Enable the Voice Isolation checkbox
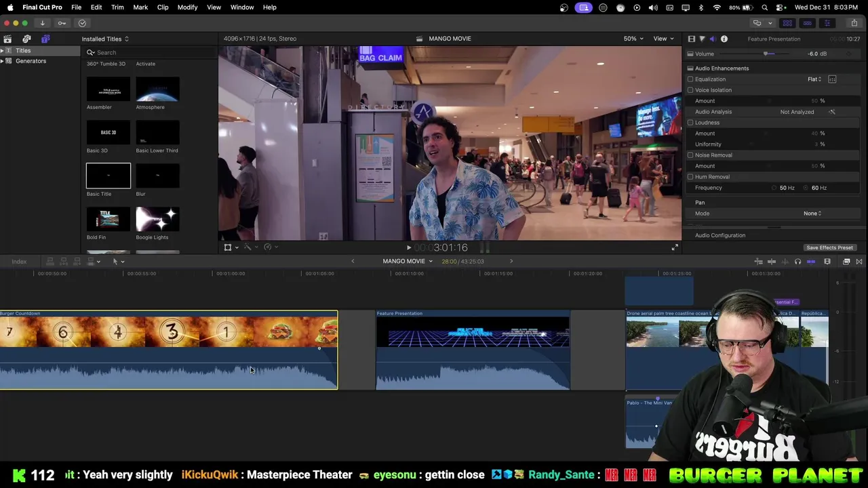This screenshot has height=488, width=868. coord(690,90)
